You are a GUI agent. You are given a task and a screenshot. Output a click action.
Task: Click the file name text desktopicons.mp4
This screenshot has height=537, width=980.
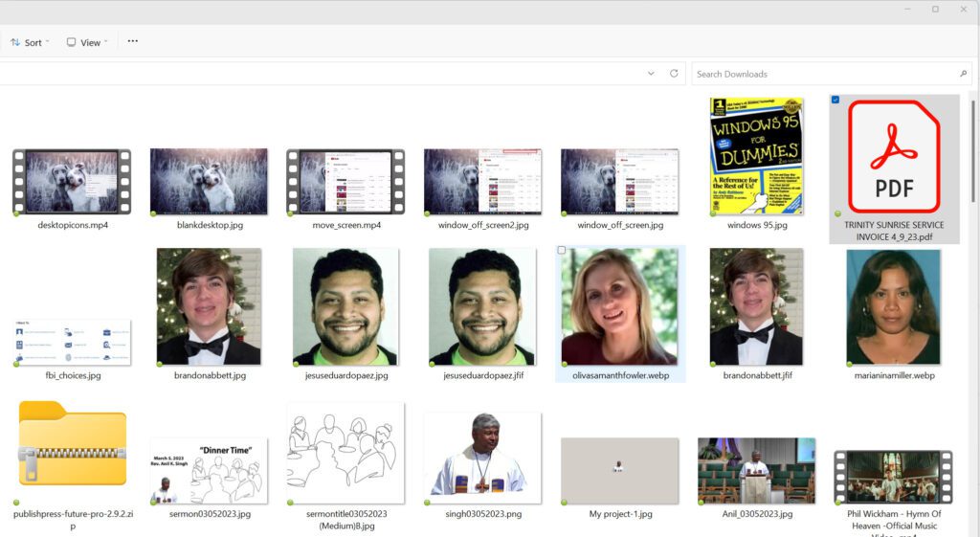73,225
